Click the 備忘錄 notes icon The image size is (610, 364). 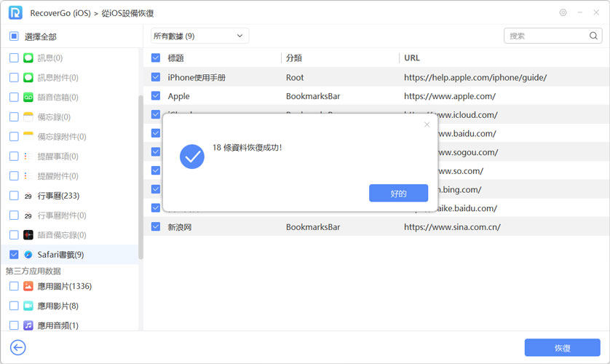[x=28, y=116]
